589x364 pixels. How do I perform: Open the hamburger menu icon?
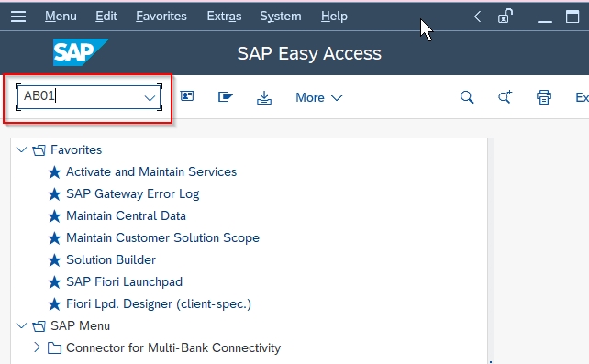(18, 17)
